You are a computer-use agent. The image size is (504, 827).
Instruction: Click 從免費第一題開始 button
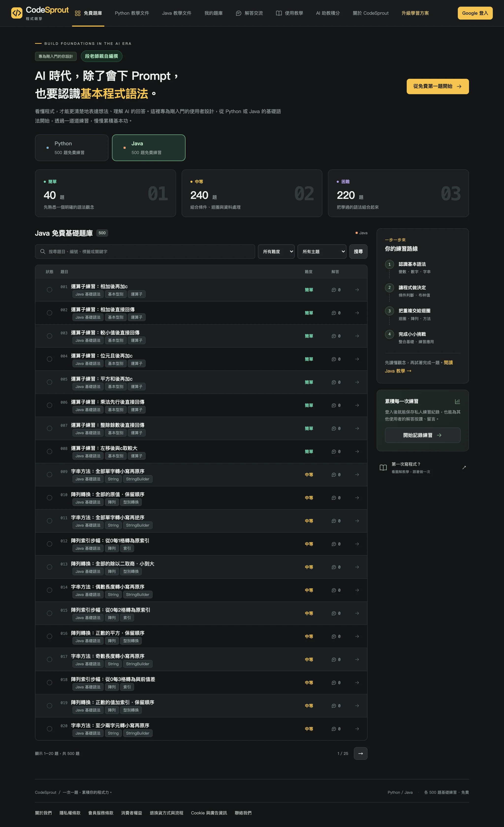click(x=438, y=86)
